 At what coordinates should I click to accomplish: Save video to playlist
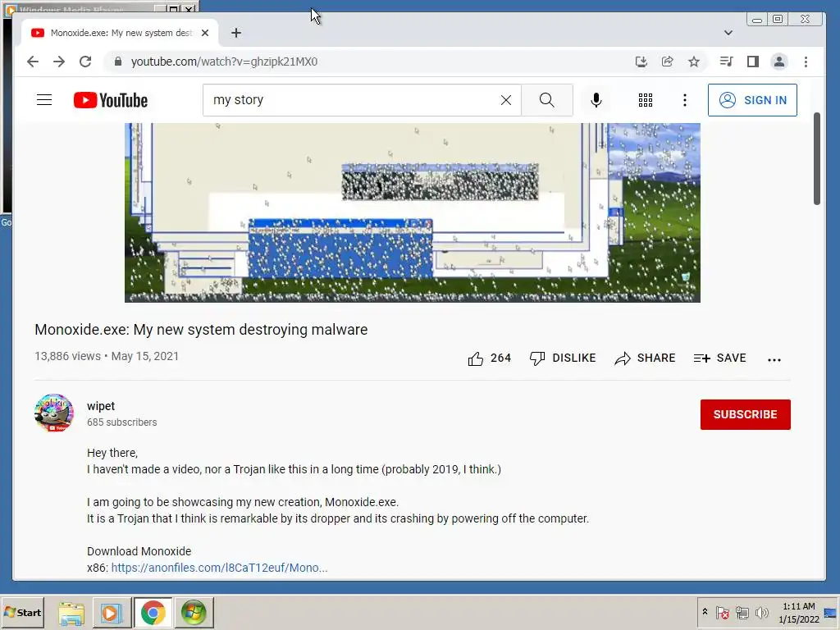(719, 358)
